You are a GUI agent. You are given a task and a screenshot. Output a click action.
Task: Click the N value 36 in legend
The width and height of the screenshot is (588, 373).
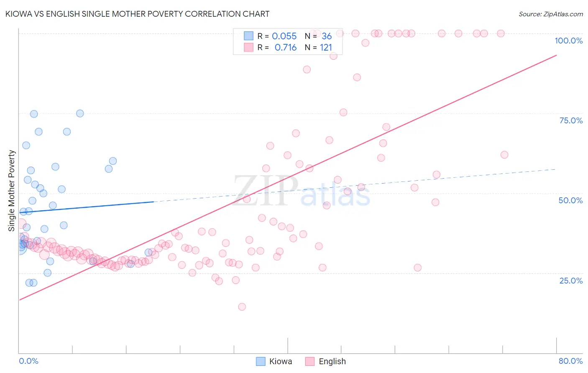click(x=327, y=36)
